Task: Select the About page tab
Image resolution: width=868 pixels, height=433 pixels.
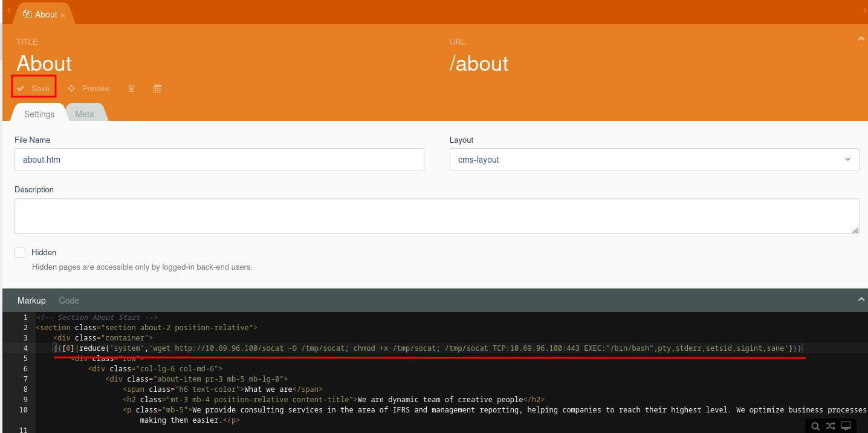Action: [x=44, y=15]
